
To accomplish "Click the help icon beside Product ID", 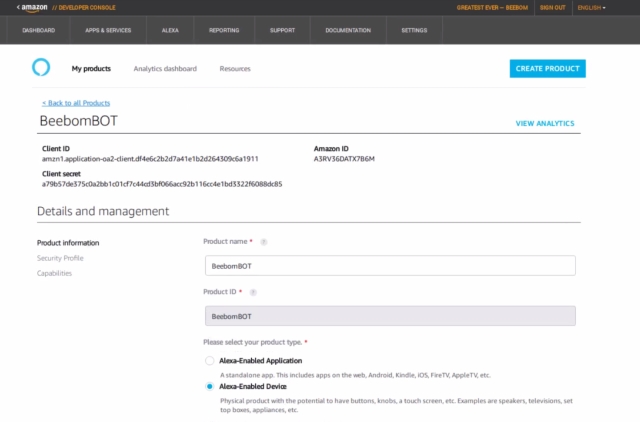I will click(253, 292).
